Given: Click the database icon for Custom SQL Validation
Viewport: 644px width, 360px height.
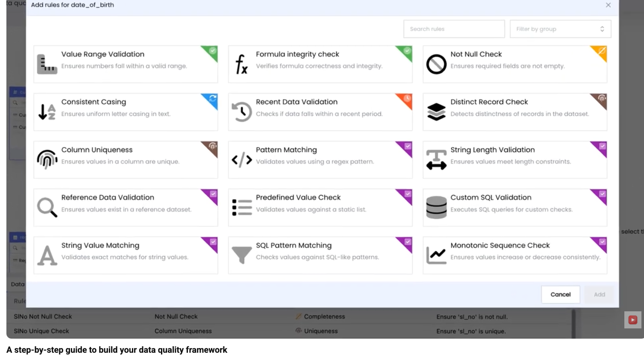Looking at the screenshot, I should 436,208.
